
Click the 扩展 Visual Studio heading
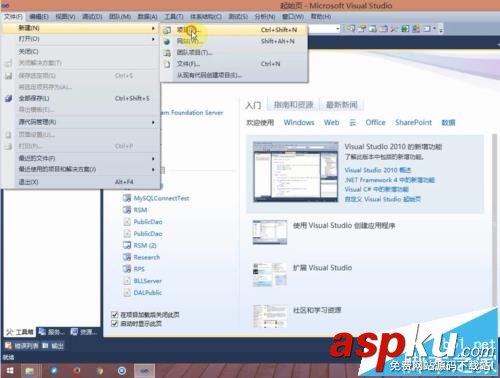tap(322, 268)
